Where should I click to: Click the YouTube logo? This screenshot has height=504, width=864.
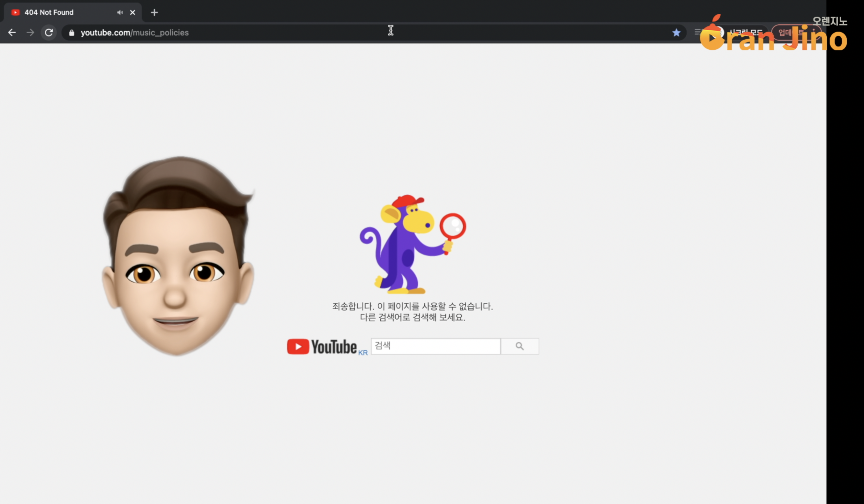pos(322,347)
